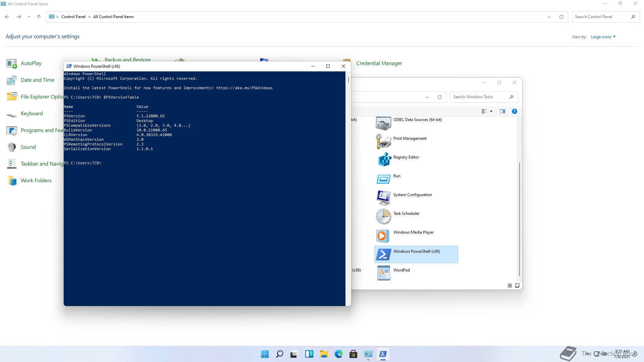The height and width of the screenshot is (362, 644).
Task: Switch to PowerShell taskbar icon
Action: pyautogui.click(x=383, y=354)
